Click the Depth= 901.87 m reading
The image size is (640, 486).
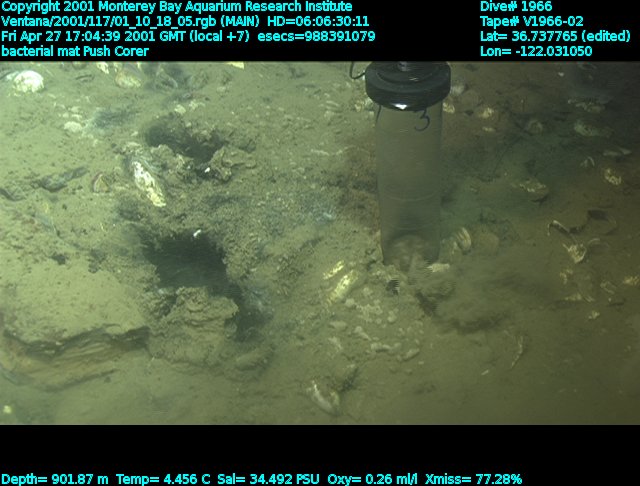click(55, 479)
